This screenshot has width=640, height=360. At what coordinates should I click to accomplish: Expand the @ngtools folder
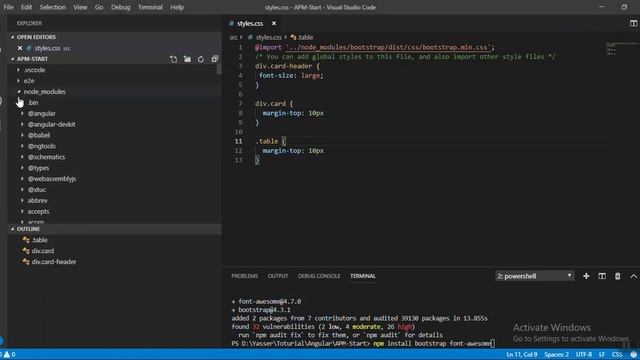click(42, 146)
